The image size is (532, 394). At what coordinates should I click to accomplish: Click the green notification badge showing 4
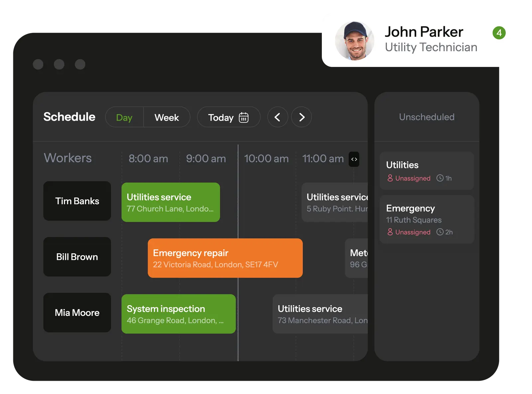(x=499, y=33)
